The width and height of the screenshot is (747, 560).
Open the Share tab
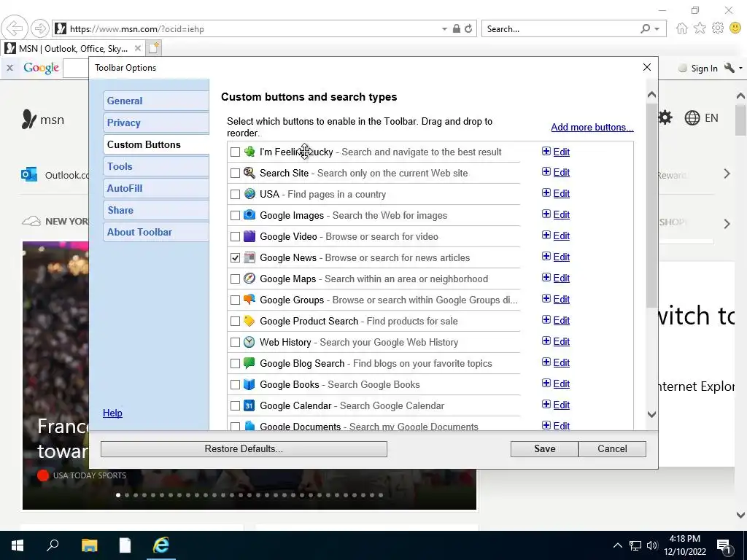pos(156,210)
